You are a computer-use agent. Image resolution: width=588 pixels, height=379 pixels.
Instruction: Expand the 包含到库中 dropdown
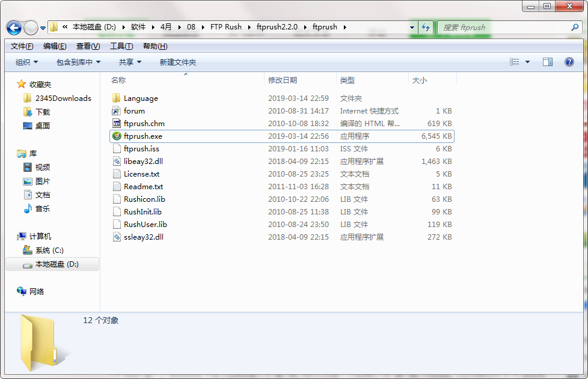78,62
